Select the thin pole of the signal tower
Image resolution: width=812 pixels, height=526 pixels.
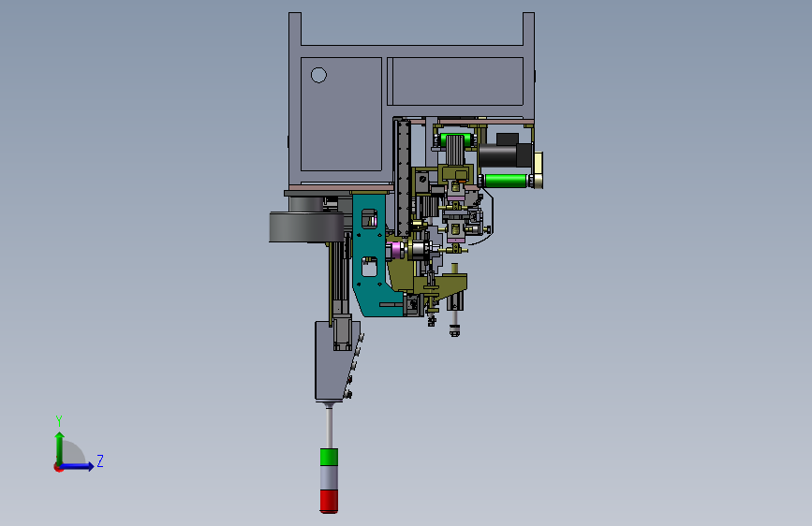(x=329, y=428)
